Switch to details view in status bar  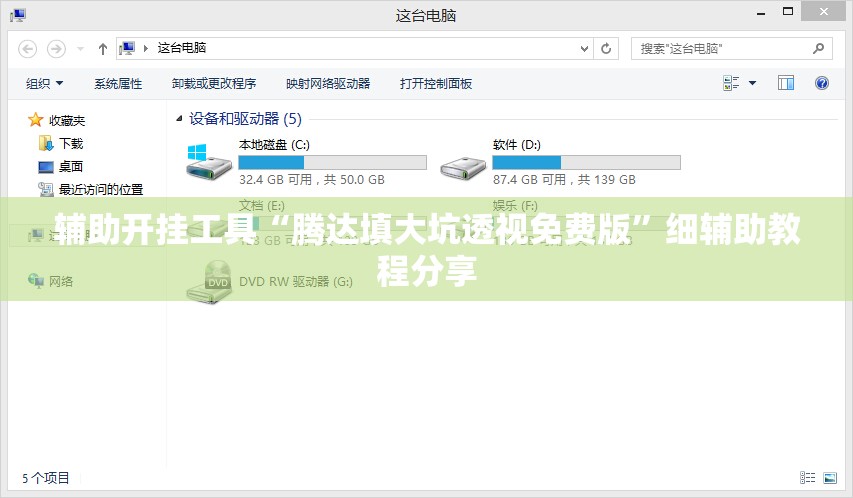click(807, 478)
